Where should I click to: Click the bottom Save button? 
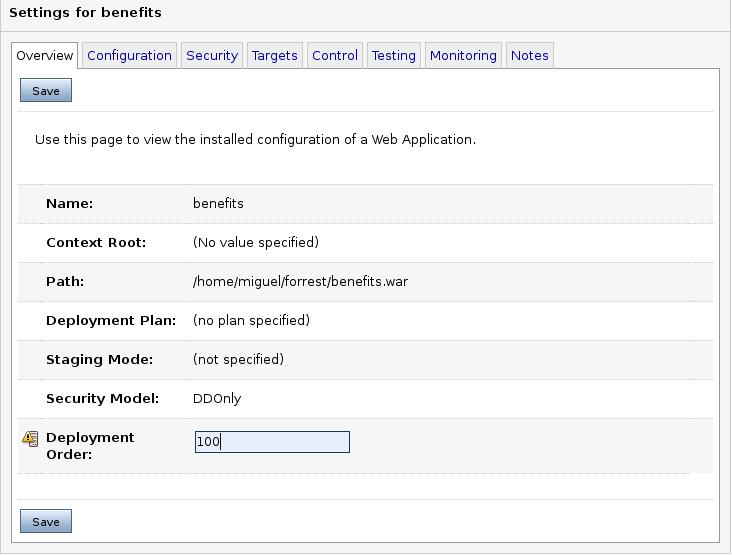[46, 521]
